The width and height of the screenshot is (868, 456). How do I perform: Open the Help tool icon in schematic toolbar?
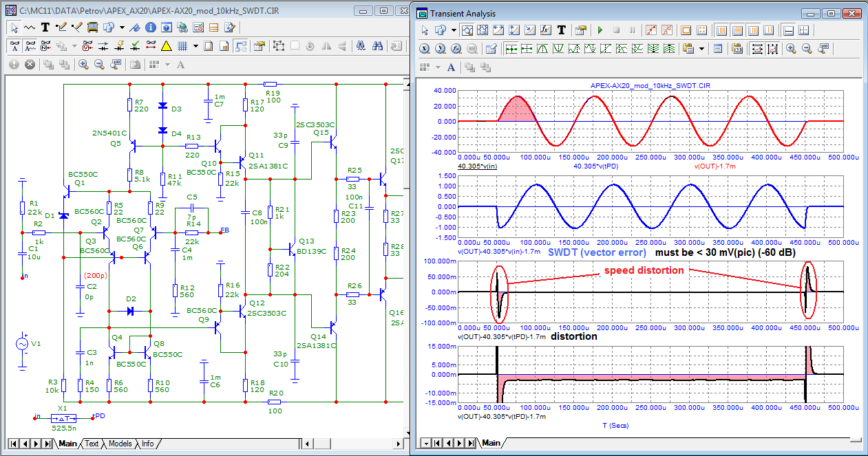167,28
